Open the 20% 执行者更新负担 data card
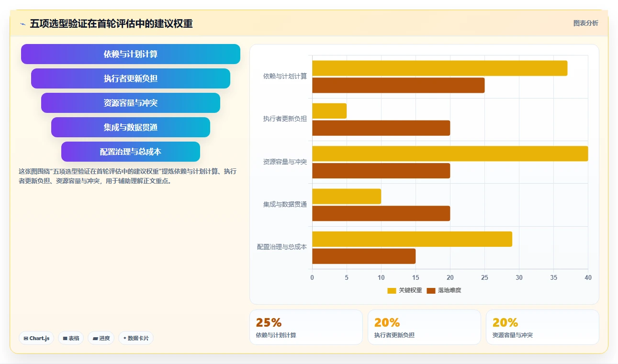The height and width of the screenshot is (364, 618). click(424, 327)
